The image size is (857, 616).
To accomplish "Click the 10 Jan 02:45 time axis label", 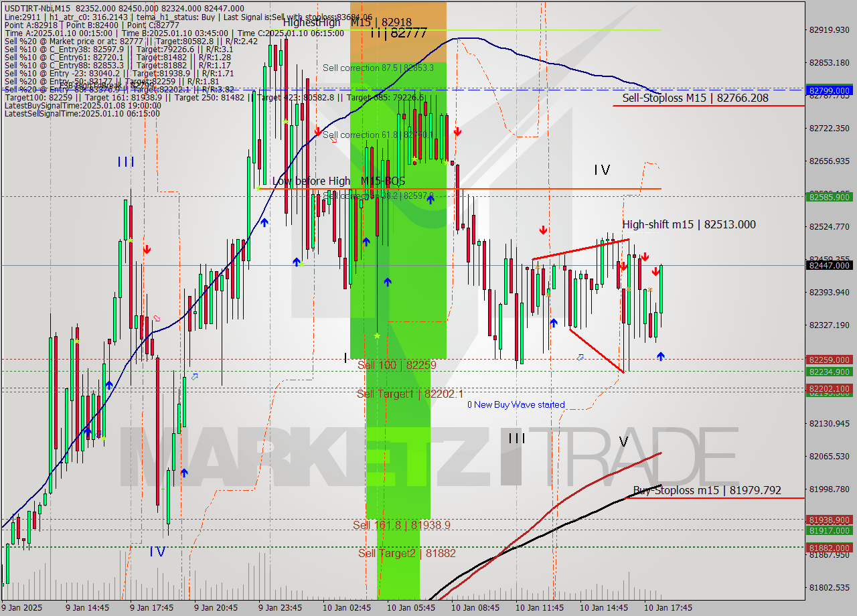I will [x=346, y=608].
